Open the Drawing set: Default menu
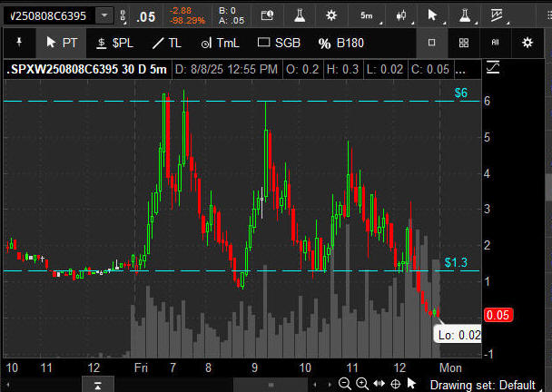Image resolution: width=552 pixels, height=392 pixels. click(x=489, y=384)
